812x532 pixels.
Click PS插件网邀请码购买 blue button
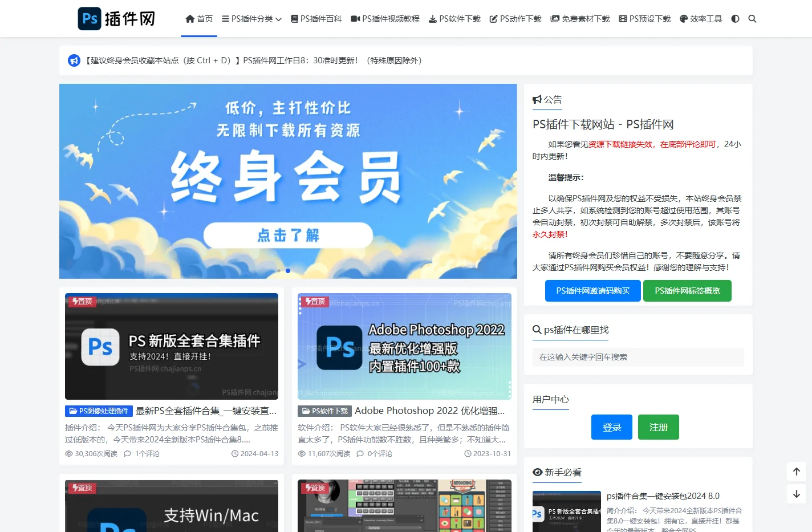(x=593, y=291)
